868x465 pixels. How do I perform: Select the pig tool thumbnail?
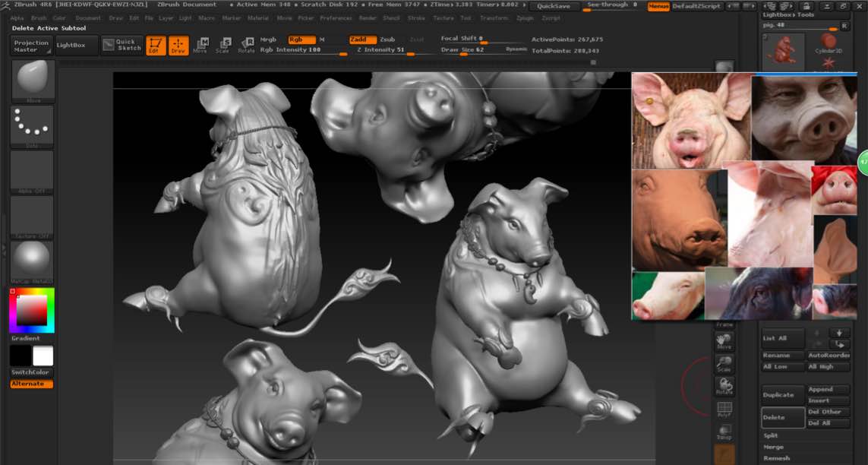pyautogui.click(x=784, y=51)
